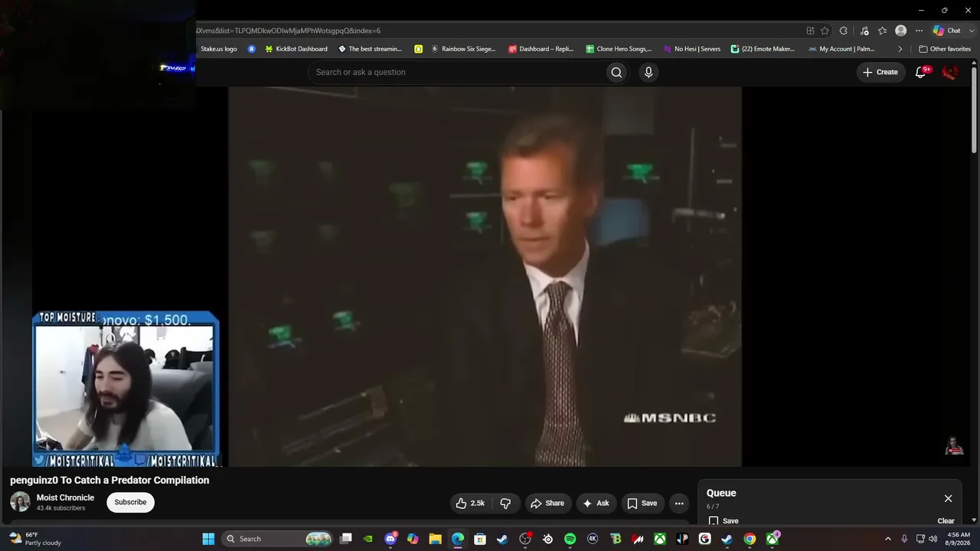Clear the queue

coord(946,521)
